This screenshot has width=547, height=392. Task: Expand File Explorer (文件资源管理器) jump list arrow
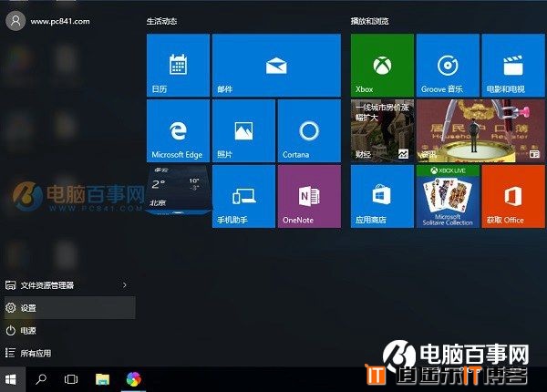[125, 285]
